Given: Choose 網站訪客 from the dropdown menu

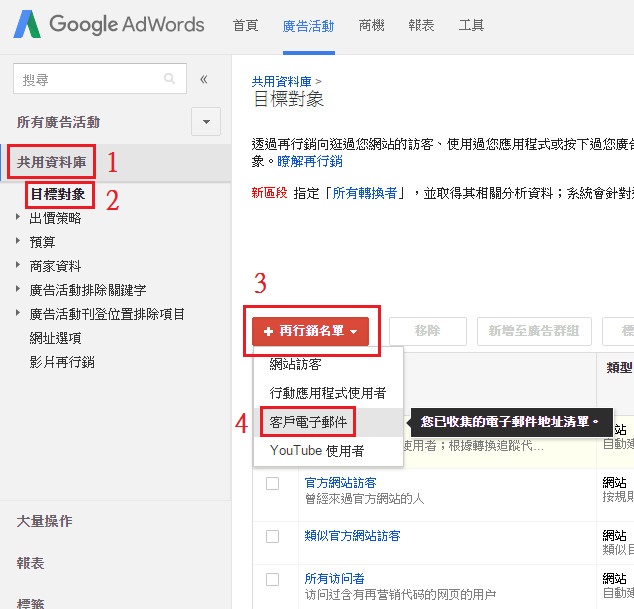Looking at the screenshot, I should 295,365.
